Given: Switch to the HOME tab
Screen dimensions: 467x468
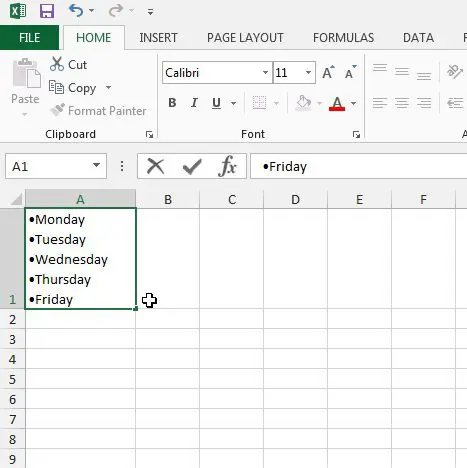Looking at the screenshot, I should [94, 38].
